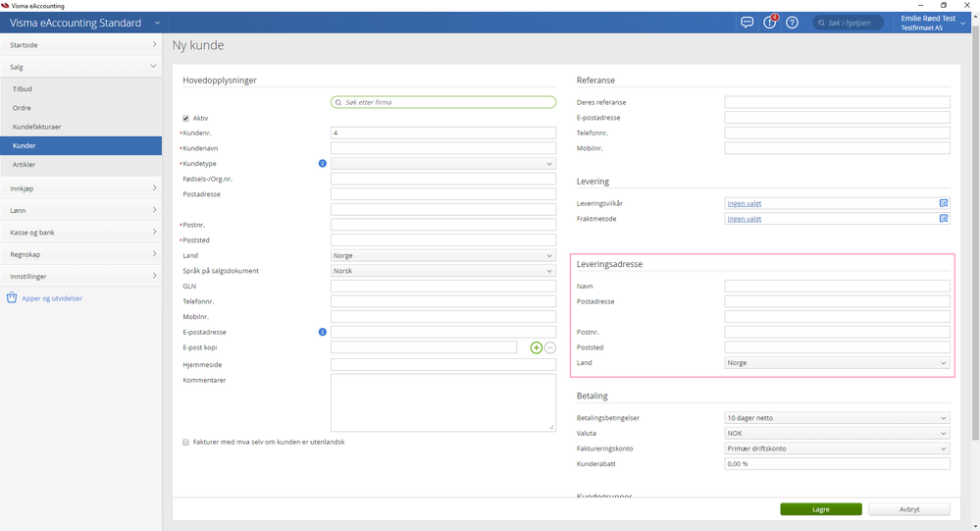Open Språk på salgsdokument dropdown
This screenshot has width=980, height=531.
pos(443,271)
